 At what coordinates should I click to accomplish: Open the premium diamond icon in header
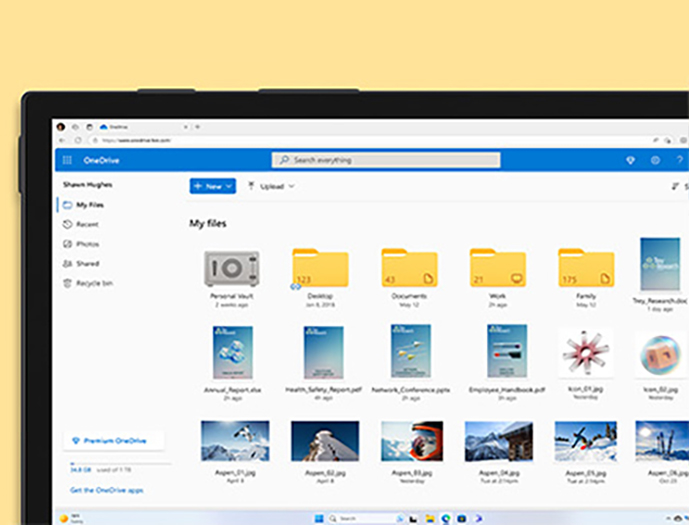630,160
